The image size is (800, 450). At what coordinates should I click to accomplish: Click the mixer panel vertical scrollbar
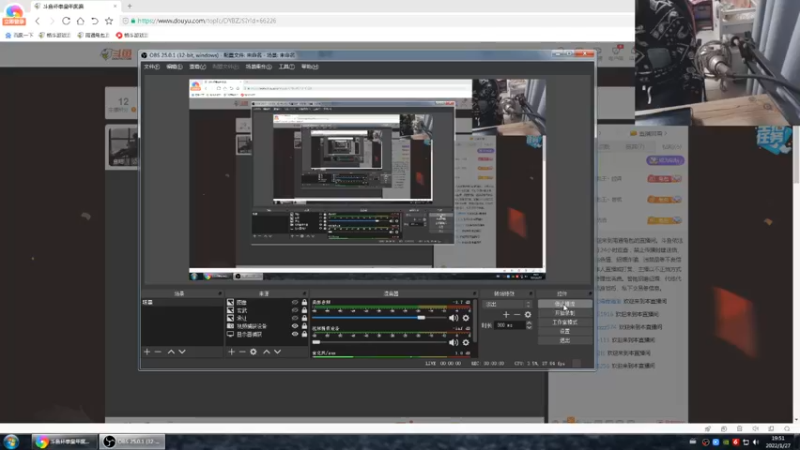click(x=475, y=321)
